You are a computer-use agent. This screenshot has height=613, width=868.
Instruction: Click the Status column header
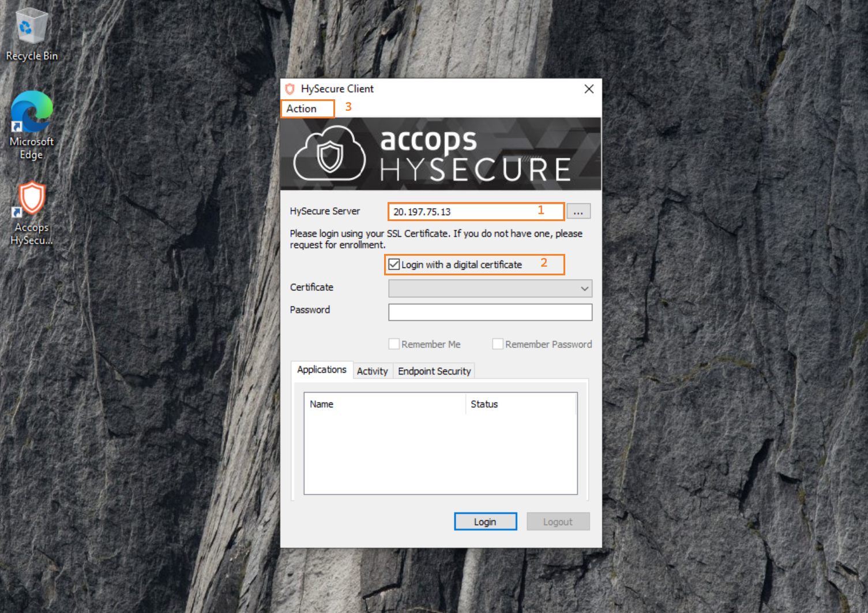(521, 404)
